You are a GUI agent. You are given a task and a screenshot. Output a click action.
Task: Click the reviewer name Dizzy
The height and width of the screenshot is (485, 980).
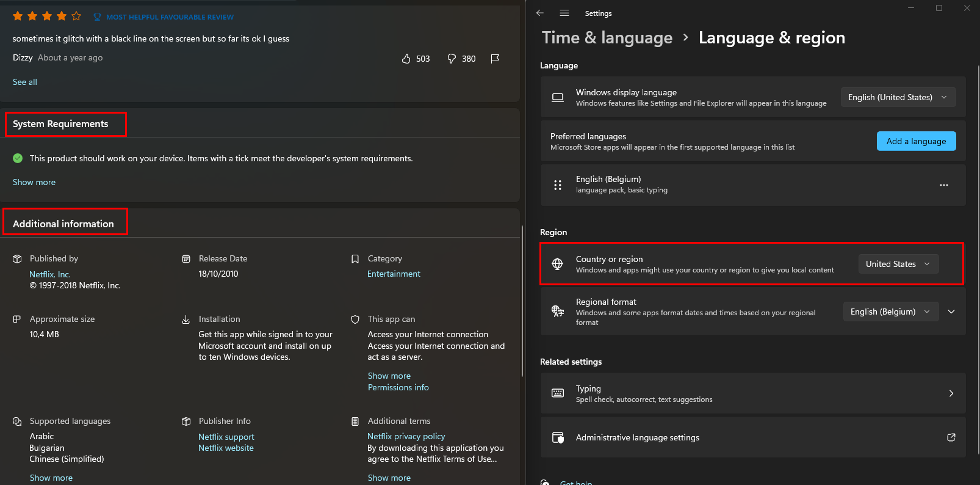tap(23, 57)
